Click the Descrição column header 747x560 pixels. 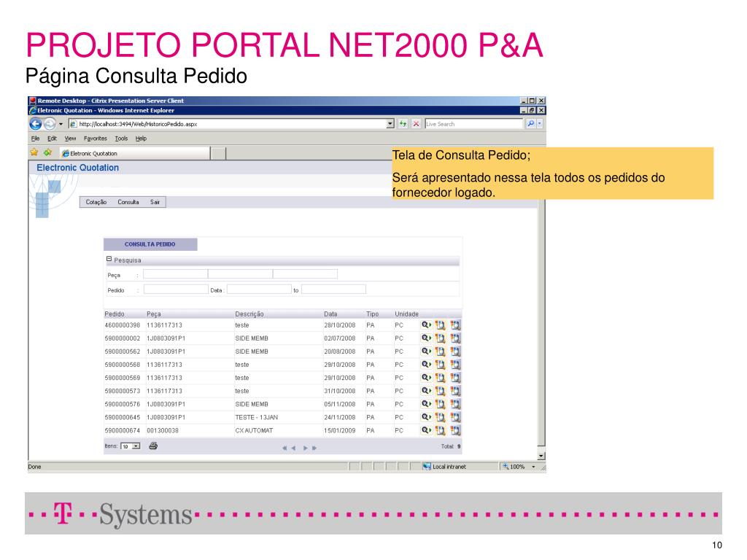tap(249, 314)
